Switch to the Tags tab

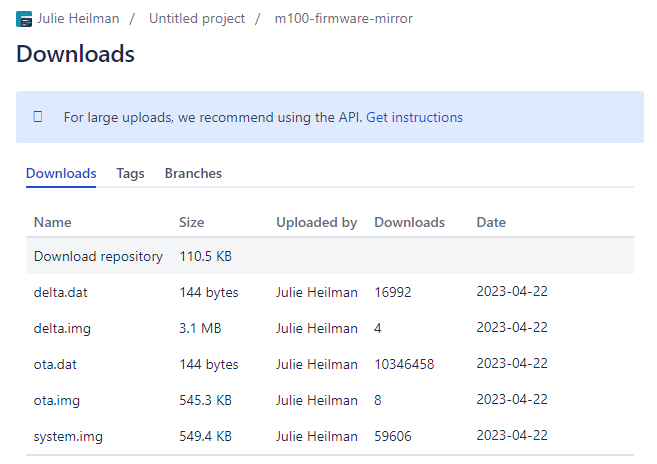click(x=130, y=173)
